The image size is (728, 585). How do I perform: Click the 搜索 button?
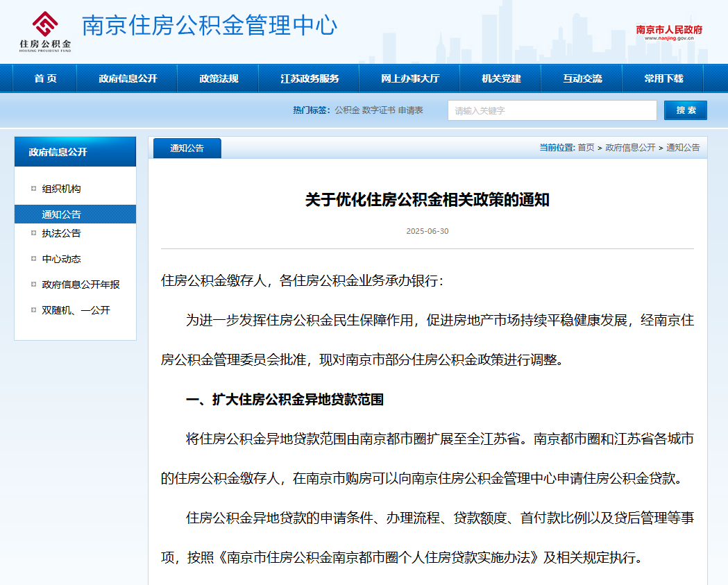point(685,110)
